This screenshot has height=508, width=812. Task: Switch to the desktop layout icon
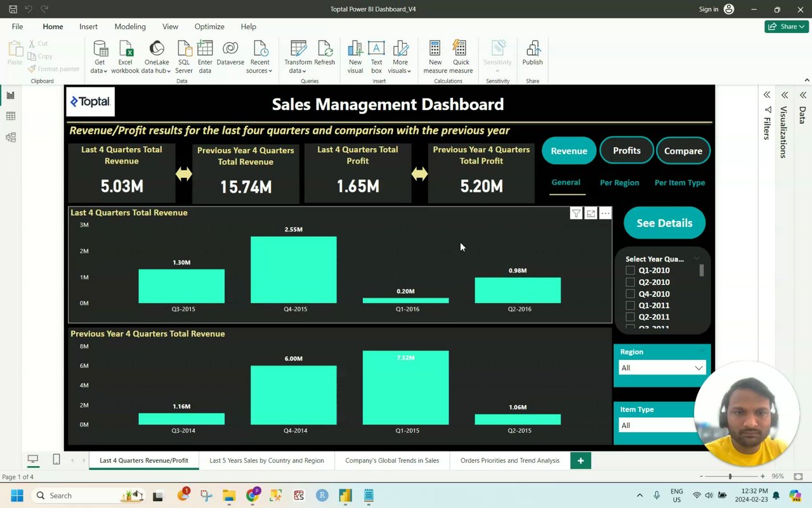(33, 459)
